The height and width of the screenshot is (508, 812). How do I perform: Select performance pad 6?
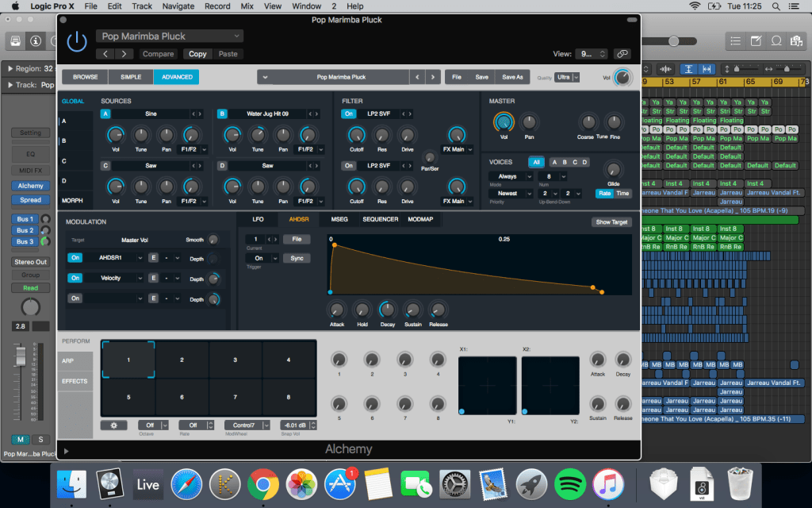coord(182,397)
